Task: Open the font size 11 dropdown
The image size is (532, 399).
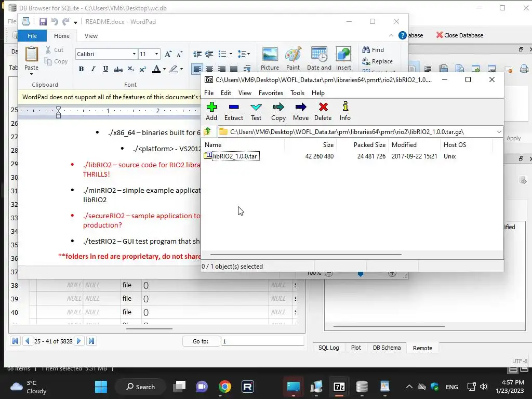Action: [x=156, y=54]
